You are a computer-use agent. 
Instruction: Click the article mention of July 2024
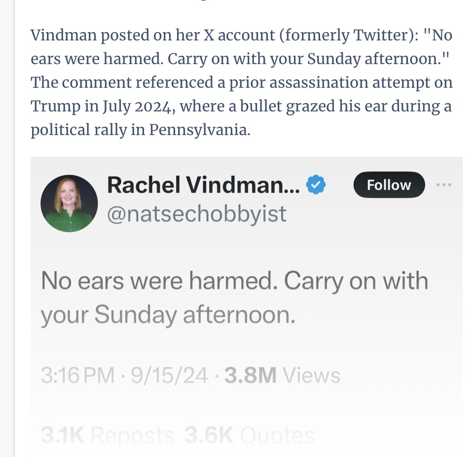click(126, 105)
